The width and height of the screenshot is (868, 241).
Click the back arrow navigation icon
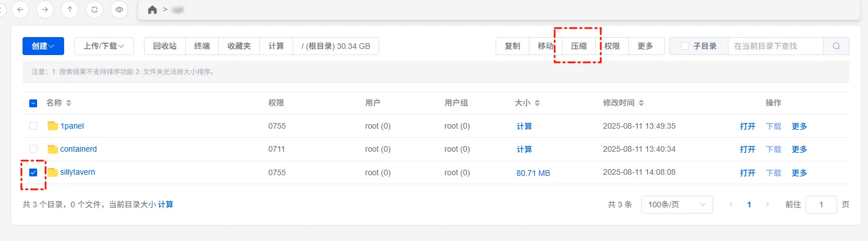[x=20, y=9]
